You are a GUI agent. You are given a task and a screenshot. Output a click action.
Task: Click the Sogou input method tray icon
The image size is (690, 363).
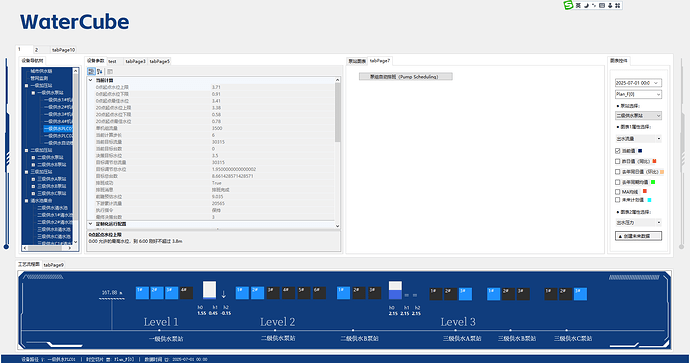568,5
